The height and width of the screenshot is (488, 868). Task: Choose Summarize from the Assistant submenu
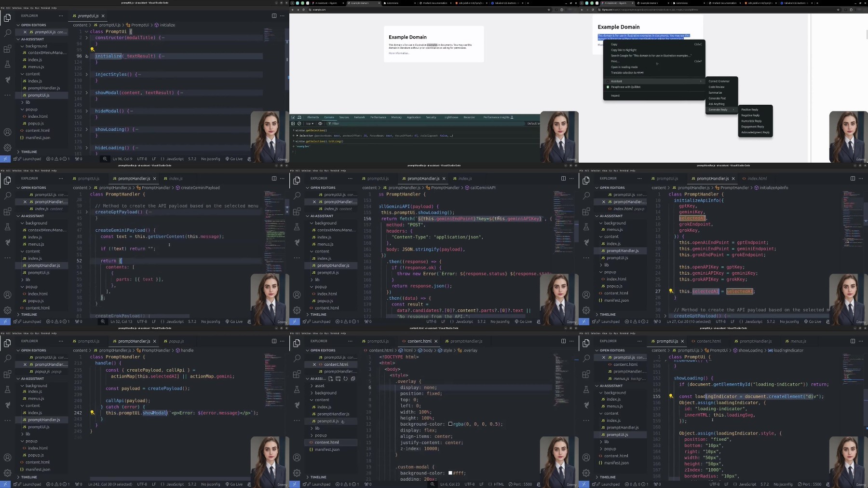pyautogui.click(x=715, y=93)
